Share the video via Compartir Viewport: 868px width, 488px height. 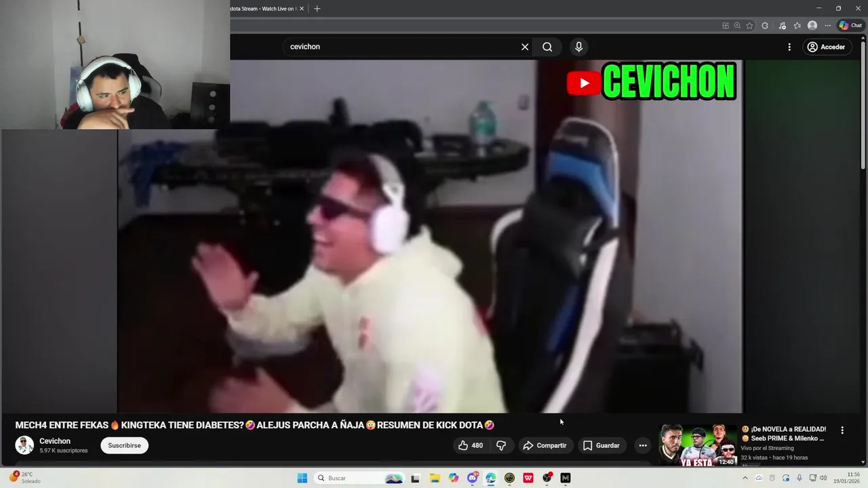tap(545, 445)
